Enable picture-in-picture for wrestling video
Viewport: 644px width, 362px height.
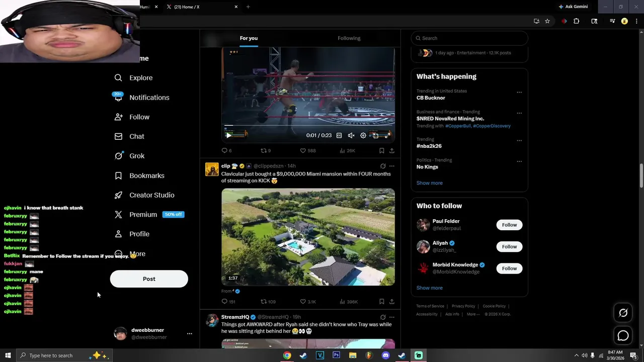coord(375,135)
